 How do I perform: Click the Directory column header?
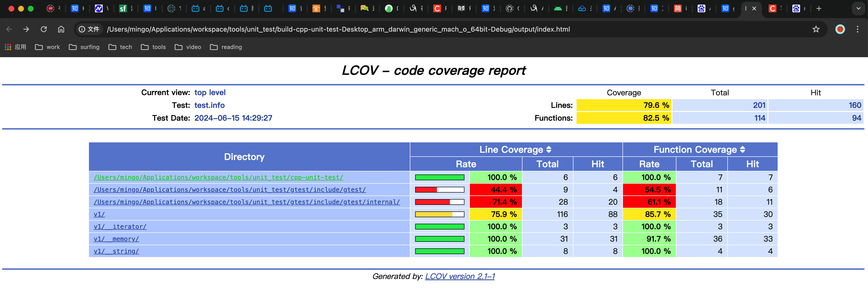249,157
